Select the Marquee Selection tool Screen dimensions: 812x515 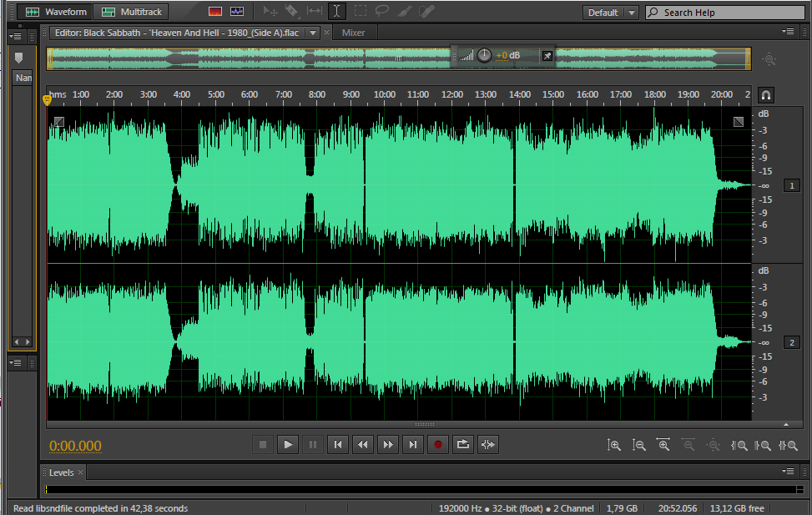coord(360,12)
